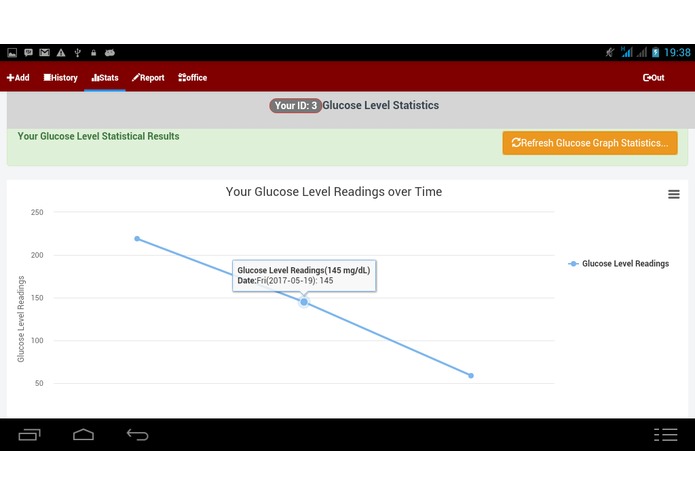Click the first data point near 220
The width and height of the screenshot is (695, 494).
[x=137, y=239]
